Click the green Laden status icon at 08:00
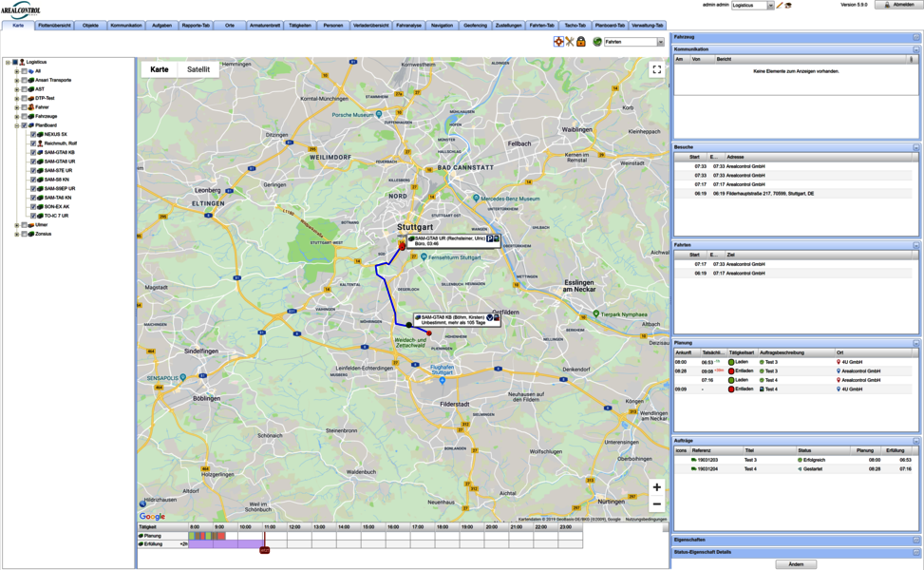924x570 pixels. (731, 362)
